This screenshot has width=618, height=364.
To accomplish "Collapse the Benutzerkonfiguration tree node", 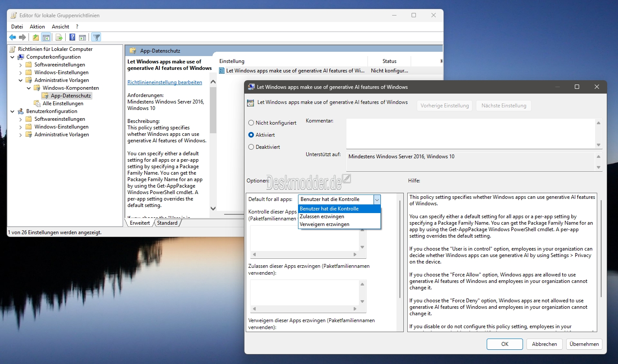I will [x=13, y=111].
